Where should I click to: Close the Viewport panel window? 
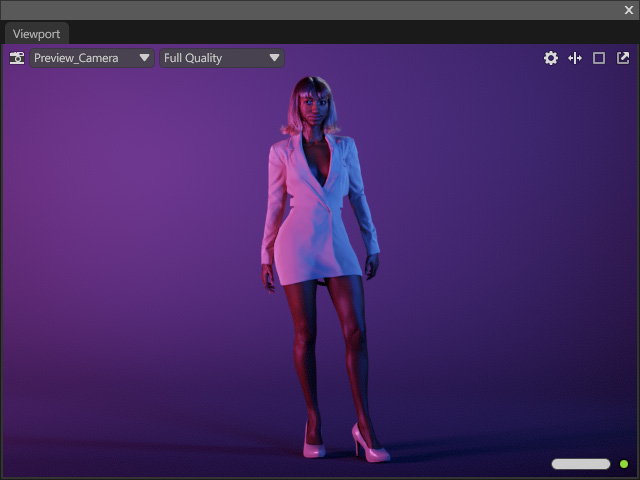[629, 10]
